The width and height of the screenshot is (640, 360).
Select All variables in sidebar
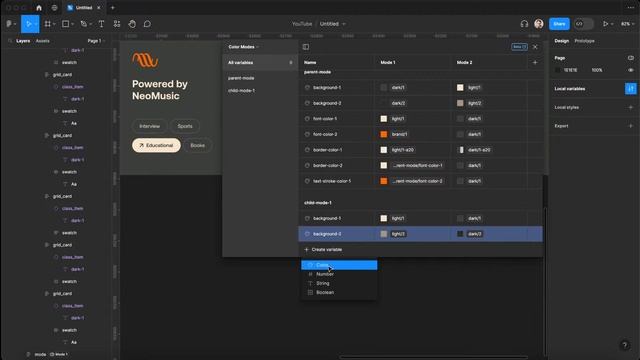pyautogui.click(x=260, y=62)
